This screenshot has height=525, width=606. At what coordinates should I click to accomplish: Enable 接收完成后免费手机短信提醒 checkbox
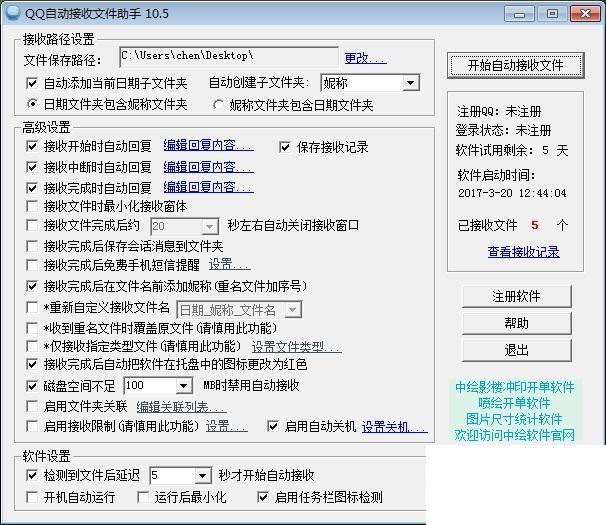click(x=32, y=265)
